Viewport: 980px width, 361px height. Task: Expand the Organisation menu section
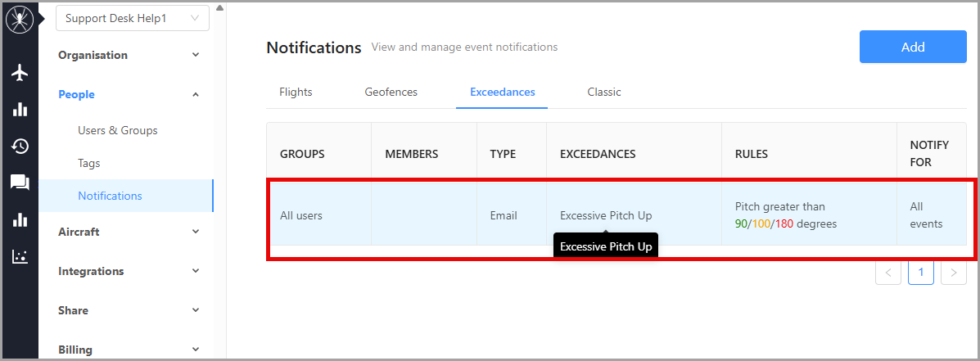point(129,55)
